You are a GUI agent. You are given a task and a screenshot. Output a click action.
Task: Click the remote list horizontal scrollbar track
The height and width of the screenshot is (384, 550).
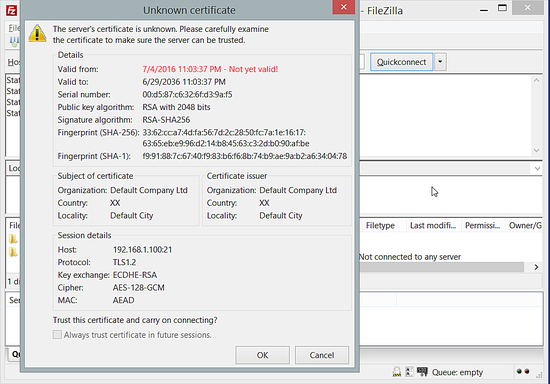(x=442, y=267)
